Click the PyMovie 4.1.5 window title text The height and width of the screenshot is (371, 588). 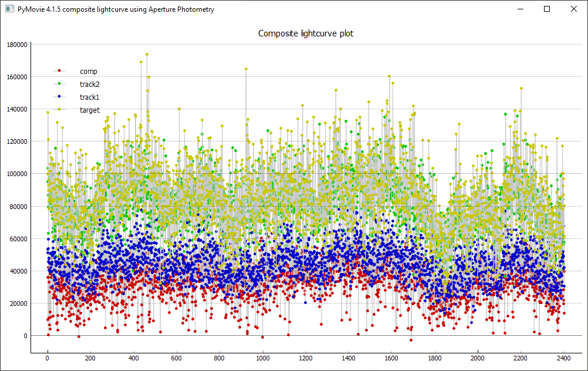pos(115,9)
